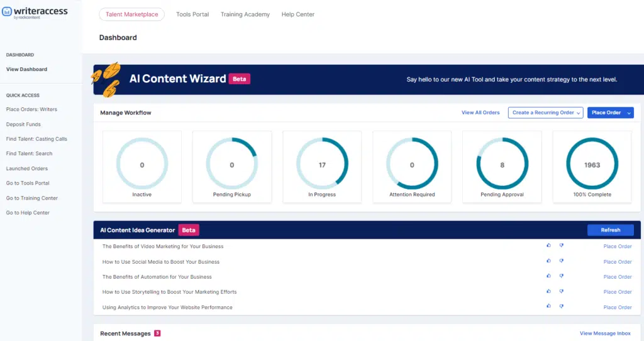This screenshot has height=341, width=644.
Task: Click View All Orders link
Action: click(480, 112)
